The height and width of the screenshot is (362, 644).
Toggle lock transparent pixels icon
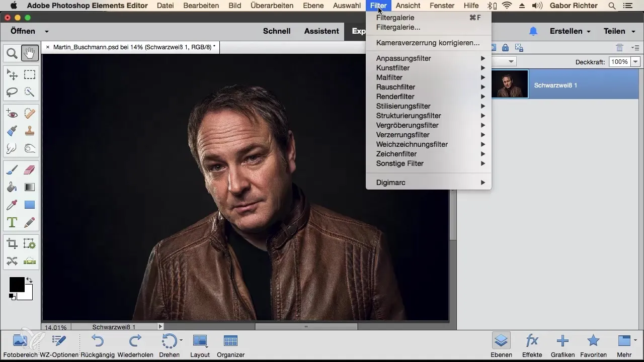(519, 48)
